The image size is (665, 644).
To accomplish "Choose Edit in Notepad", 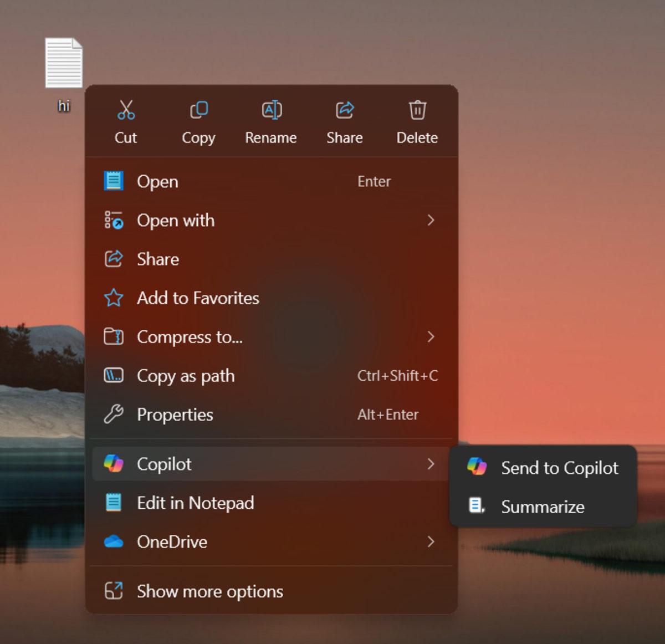I will click(x=196, y=503).
